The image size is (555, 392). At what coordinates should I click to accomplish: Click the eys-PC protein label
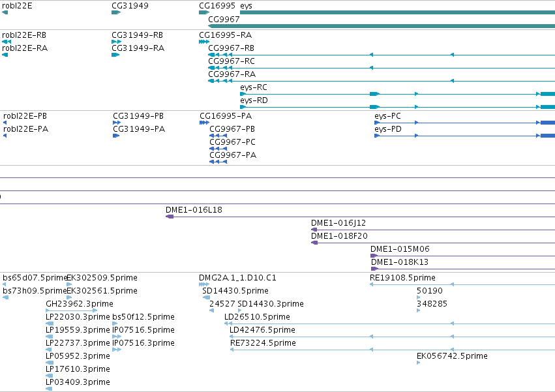click(x=387, y=116)
